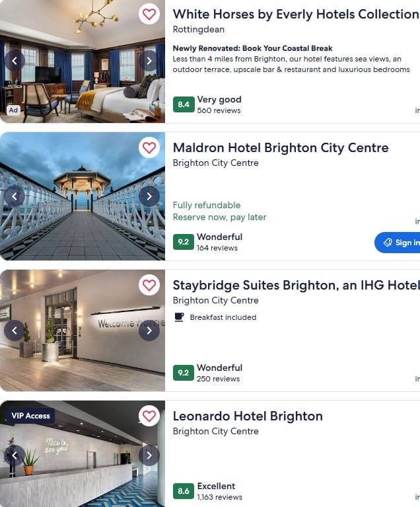Favorite Maldron Hotel Brighton with heart icon
The width and height of the screenshot is (420, 507).
(x=149, y=148)
